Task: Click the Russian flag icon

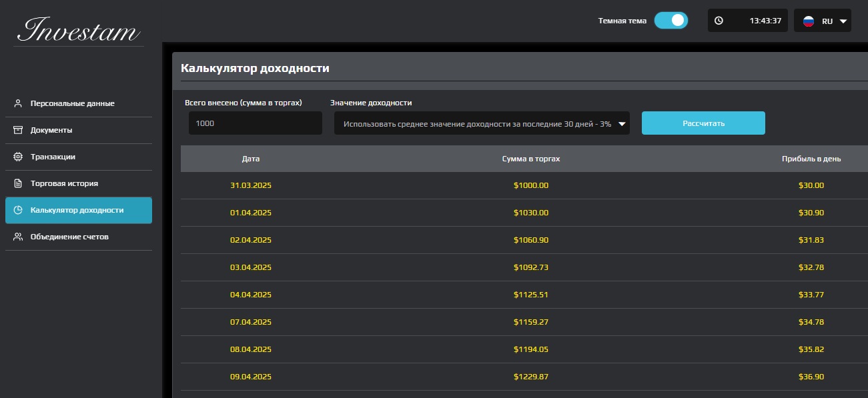Action: [809, 20]
